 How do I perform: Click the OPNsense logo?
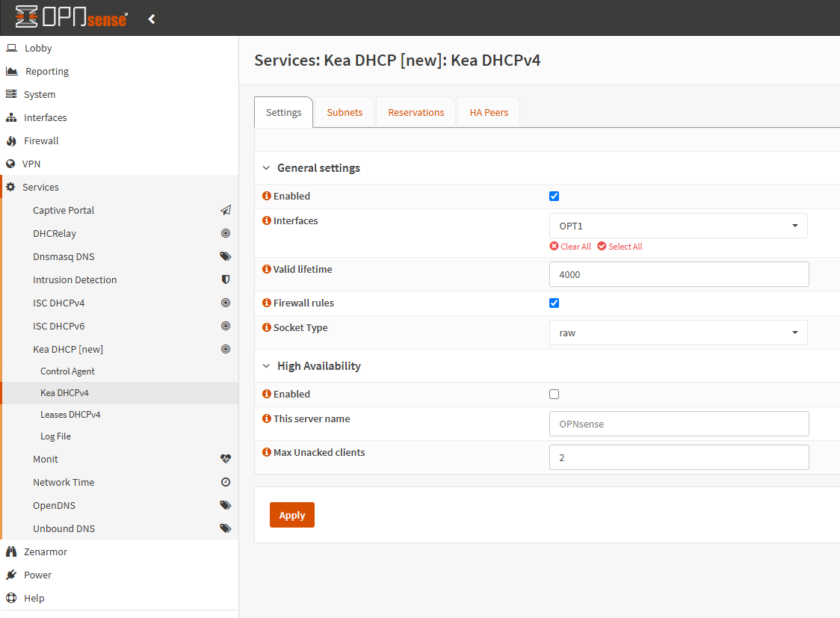(x=71, y=17)
